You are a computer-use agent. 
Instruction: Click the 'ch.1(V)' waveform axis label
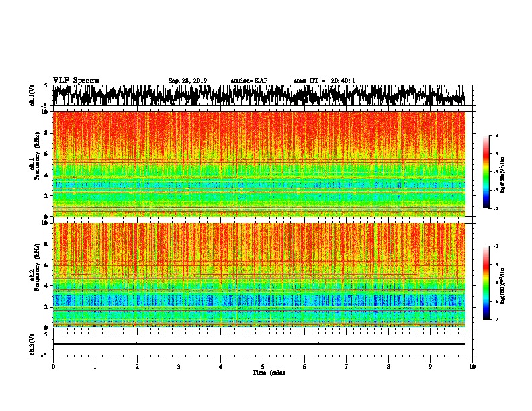(32, 95)
